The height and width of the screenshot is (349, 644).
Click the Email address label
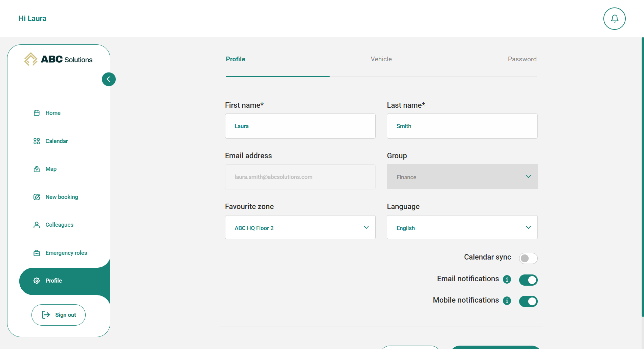click(248, 156)
